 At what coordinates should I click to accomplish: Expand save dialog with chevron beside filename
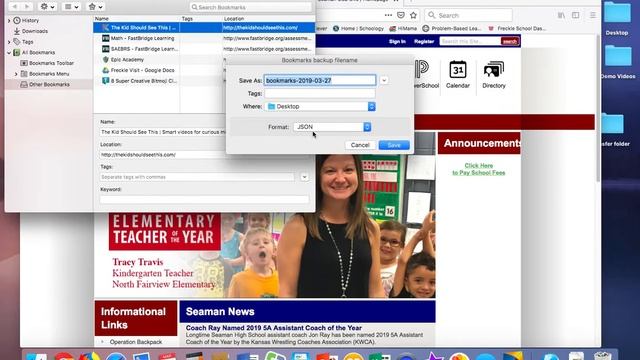pyautogui.click(x=384, y=80)
